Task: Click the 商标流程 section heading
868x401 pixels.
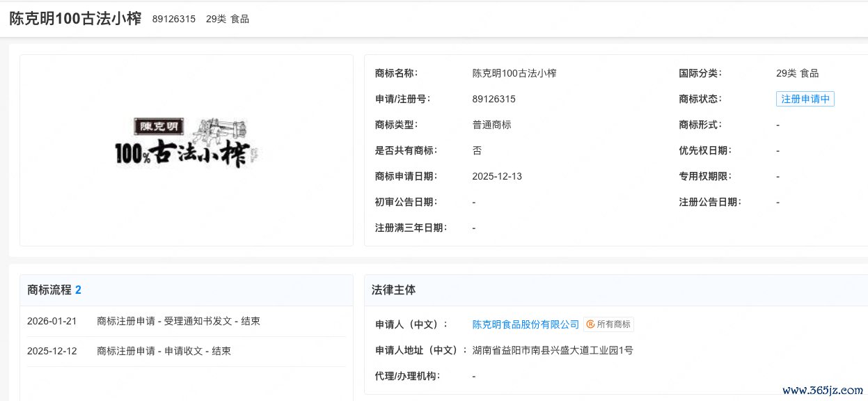Action: click(x=49, y=290)
